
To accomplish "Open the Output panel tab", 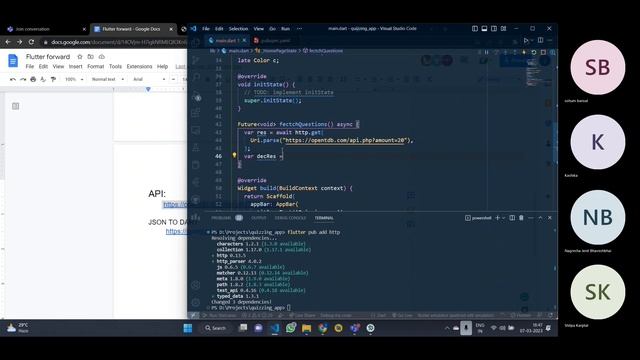I will tap(259, 218).
